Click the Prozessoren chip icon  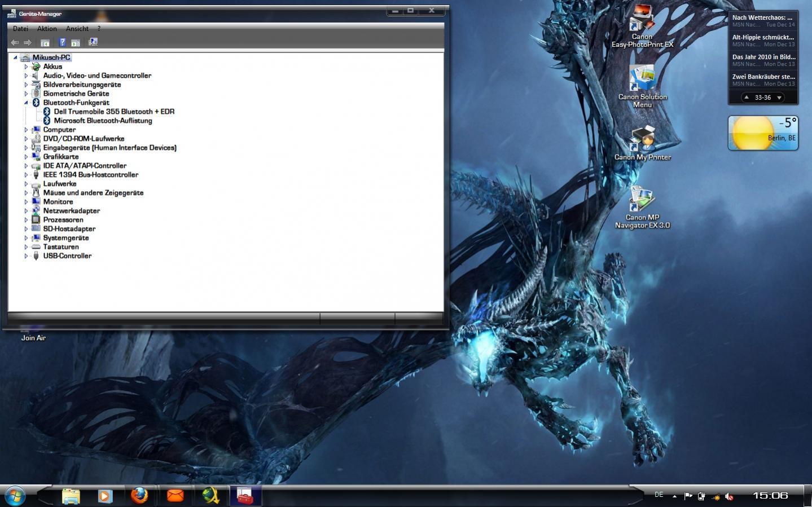[36, 220]
